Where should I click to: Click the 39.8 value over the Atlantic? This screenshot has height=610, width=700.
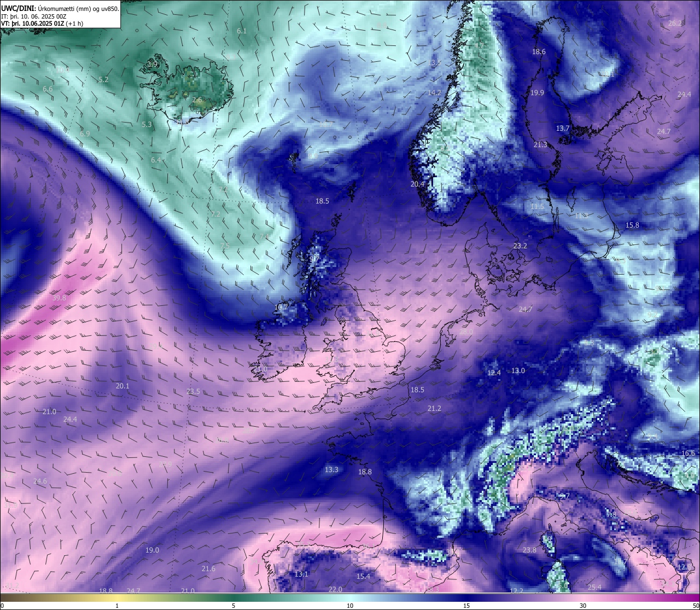click(x=59, y=298)
